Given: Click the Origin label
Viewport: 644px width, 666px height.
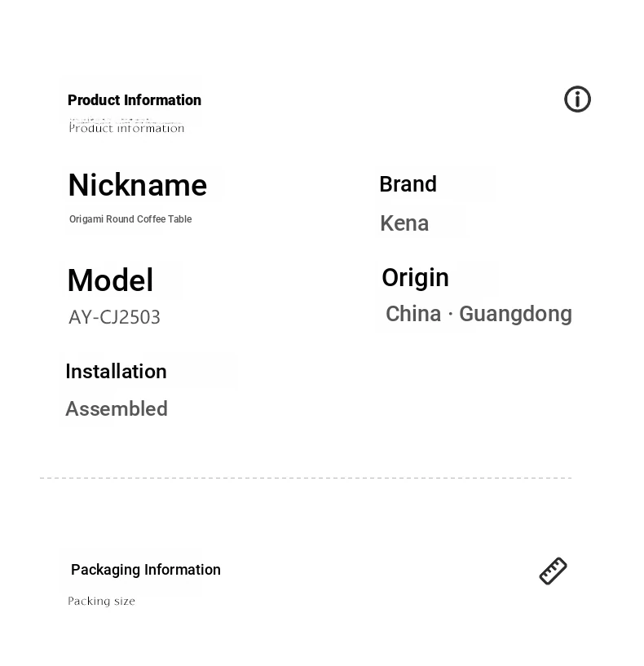Looking at the screenshot, I should (415, 278).
